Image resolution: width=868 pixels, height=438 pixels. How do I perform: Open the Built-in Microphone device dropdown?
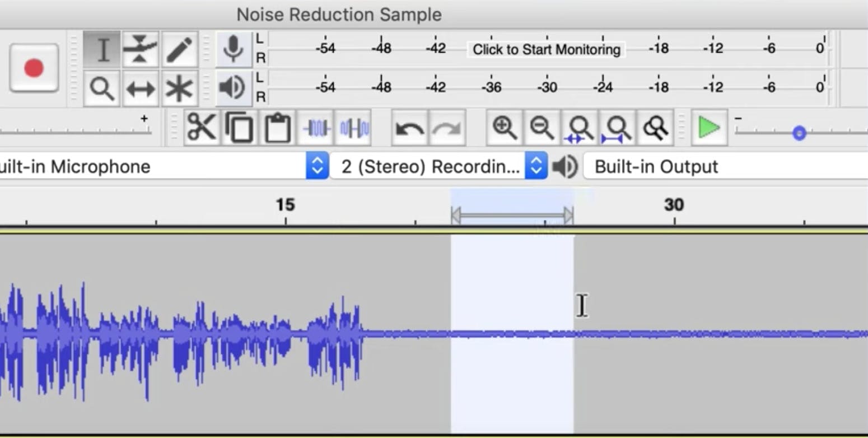pyautogui.click(x=318, y=166)
